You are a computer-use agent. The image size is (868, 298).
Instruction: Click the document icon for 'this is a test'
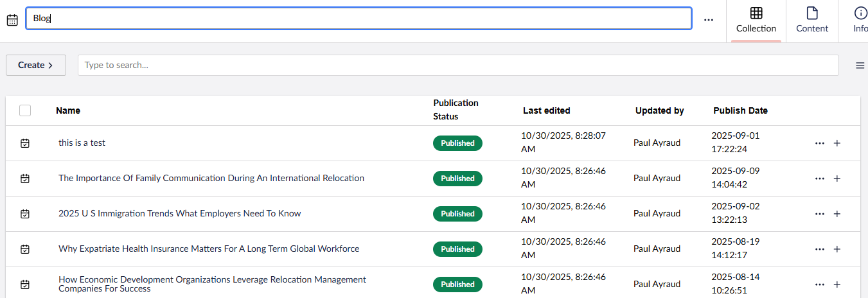[25, 143]
